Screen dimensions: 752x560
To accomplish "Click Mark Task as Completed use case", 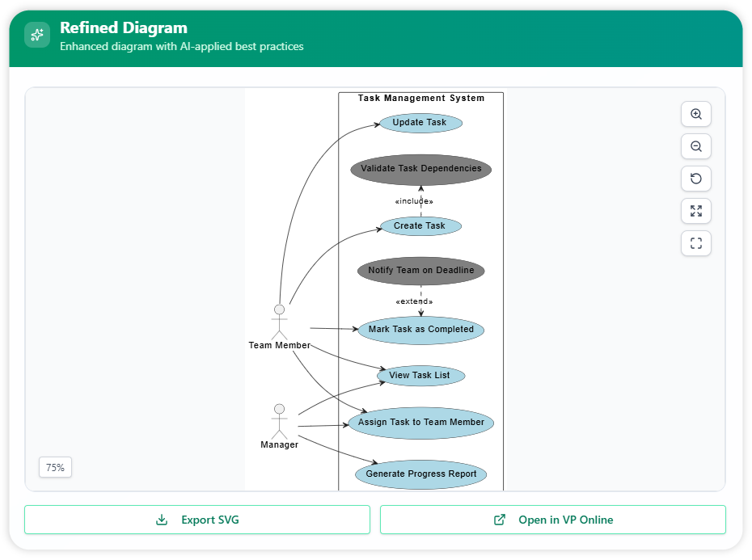I will point(420,330).
